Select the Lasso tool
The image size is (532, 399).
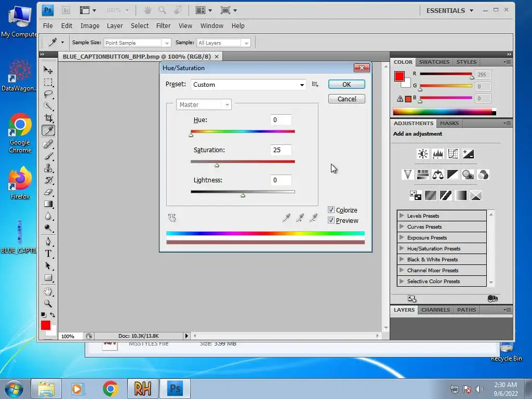pos(48,95)
